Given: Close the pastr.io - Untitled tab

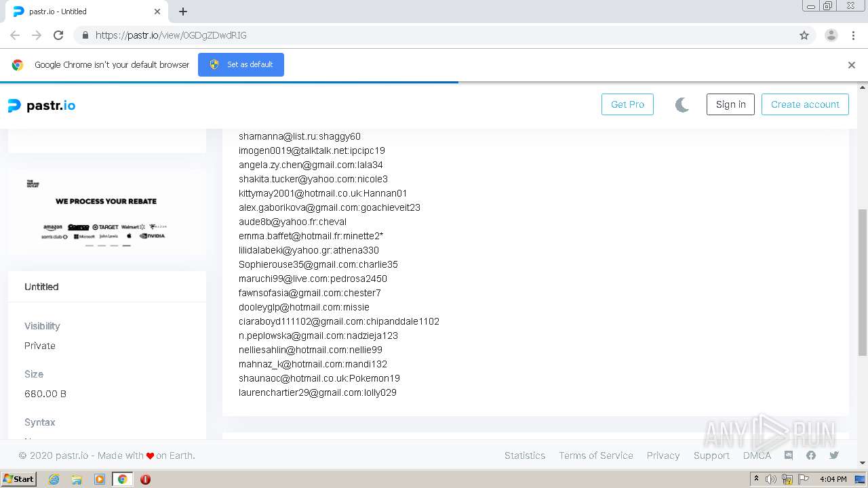Looking at the screenshot, I should 157,12.
